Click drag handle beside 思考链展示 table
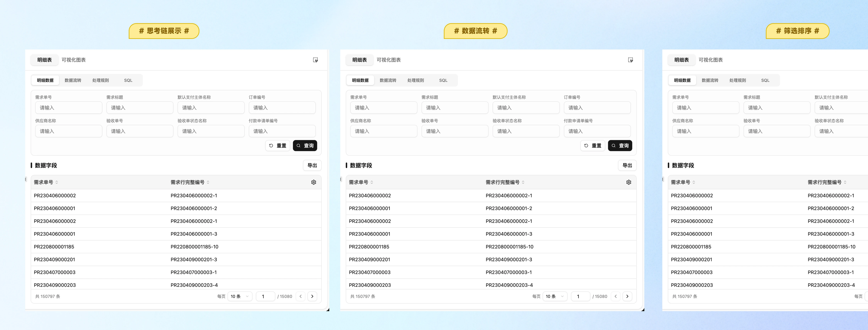The image size is (868, 330). pos(26,179)
